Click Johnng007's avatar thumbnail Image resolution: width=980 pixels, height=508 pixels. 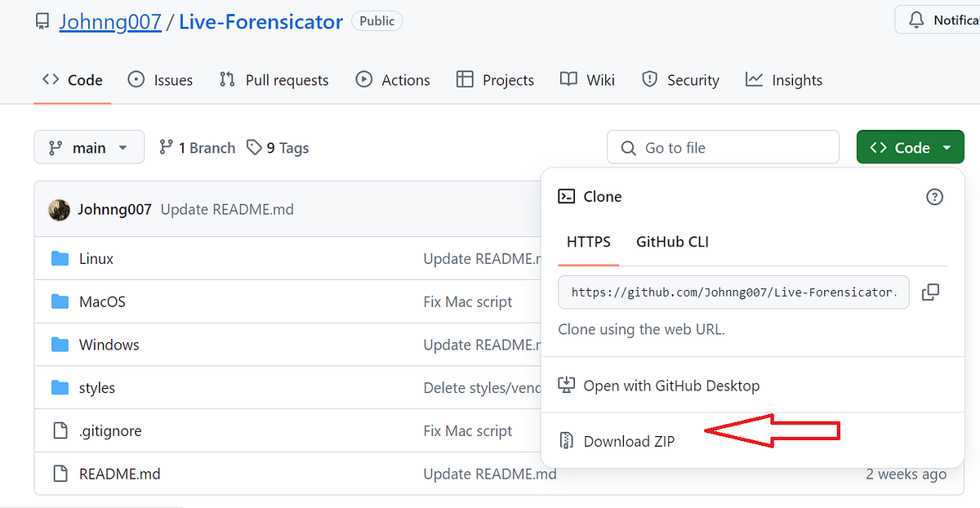point(59,209)
